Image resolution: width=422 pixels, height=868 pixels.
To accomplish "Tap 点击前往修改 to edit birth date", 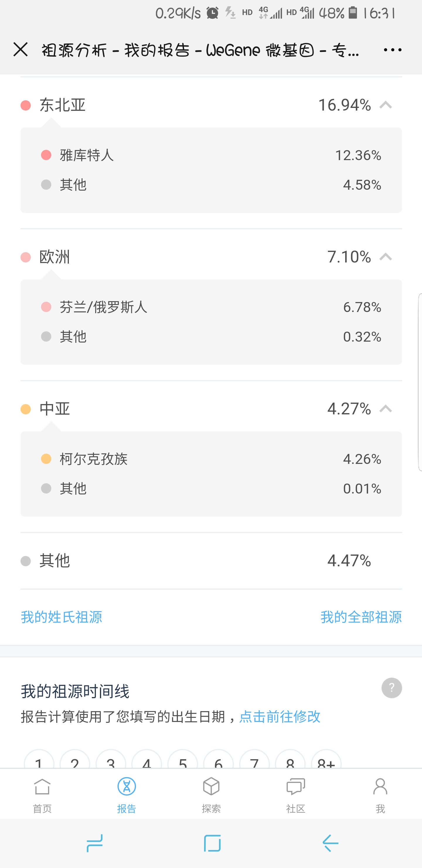I will [280, 717].
